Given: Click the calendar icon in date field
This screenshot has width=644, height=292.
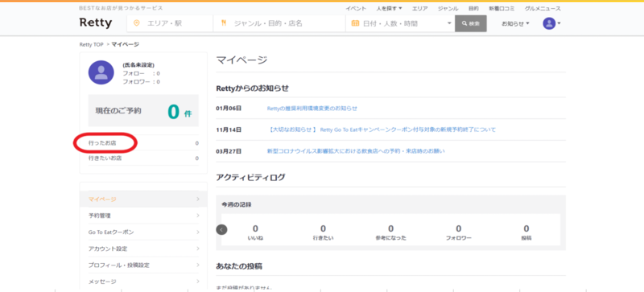Looking at the screenshot, I should (356, 23).
